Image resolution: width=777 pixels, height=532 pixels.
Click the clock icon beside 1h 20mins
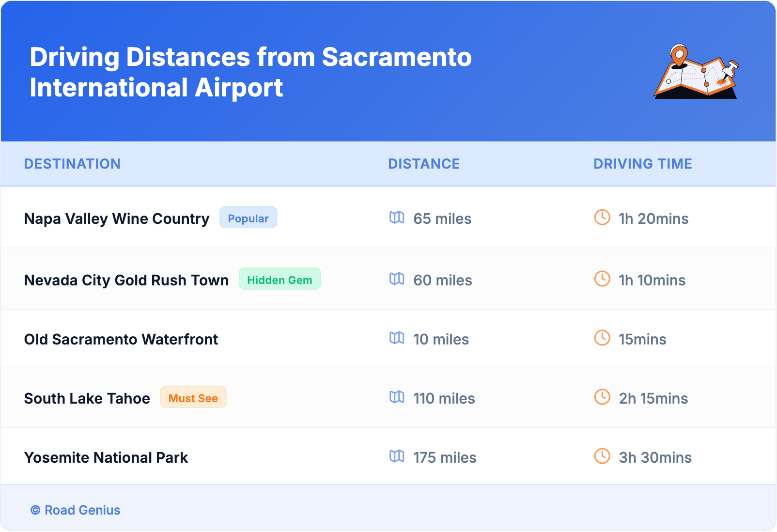pyautogui.click(x=602, y=218)
